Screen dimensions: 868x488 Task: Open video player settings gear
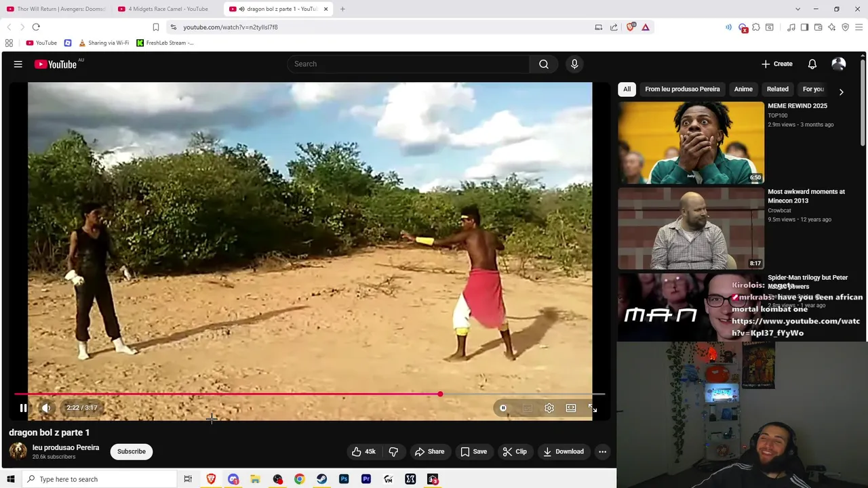(549, 408)
